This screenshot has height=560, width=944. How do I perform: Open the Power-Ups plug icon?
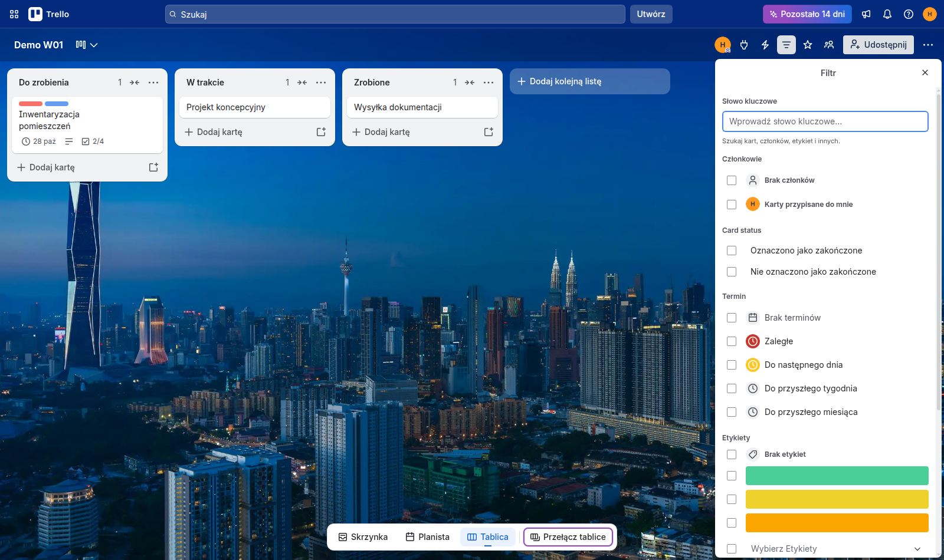click(744, 45)
